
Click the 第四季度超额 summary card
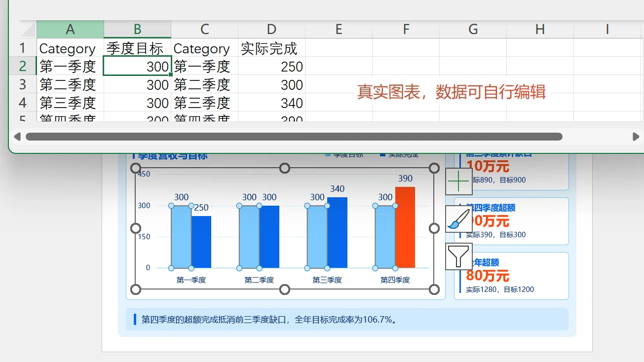(x=511, y=221)
